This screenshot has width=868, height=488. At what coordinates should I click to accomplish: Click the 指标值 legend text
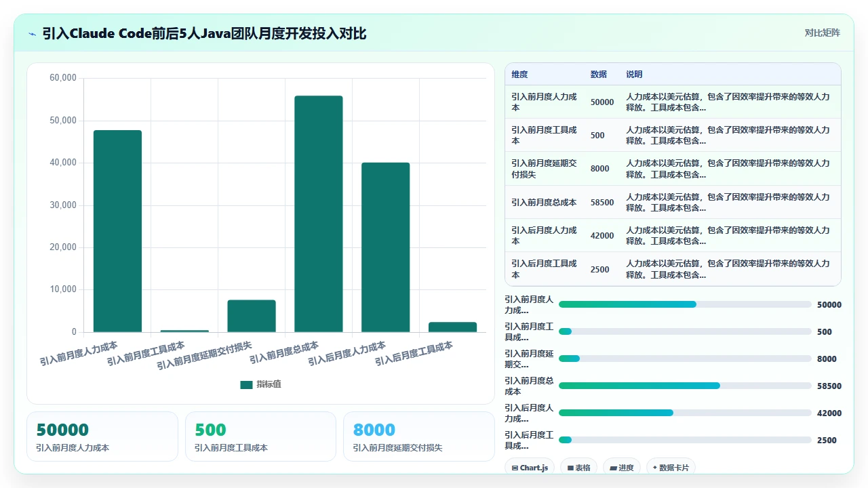tap(269, 384)
